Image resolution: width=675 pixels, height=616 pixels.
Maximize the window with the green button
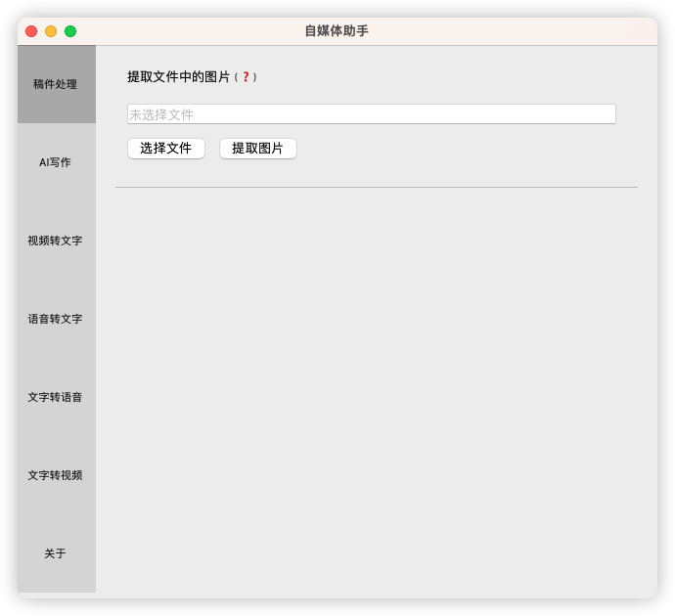[x=70, y=31]
